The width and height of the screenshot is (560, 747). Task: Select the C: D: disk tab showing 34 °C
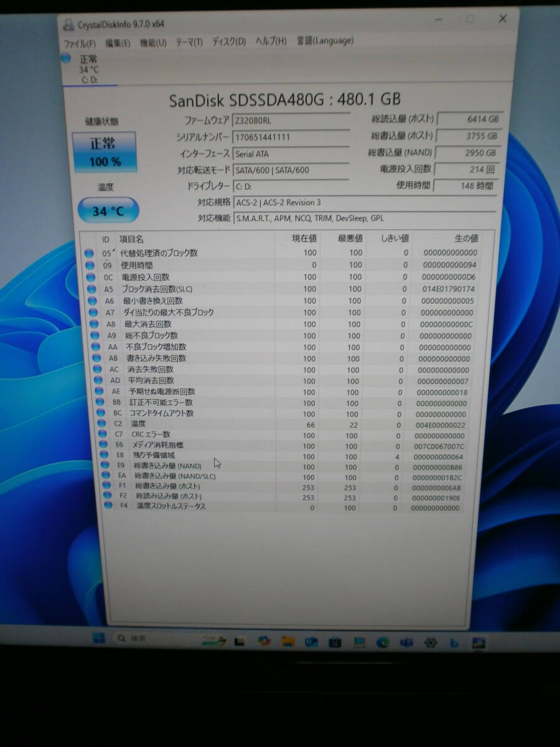[x=89, y=68]
